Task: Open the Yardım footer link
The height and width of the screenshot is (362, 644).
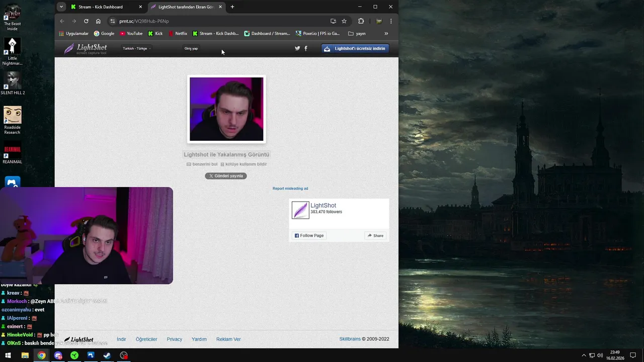Action: point(199,339)
